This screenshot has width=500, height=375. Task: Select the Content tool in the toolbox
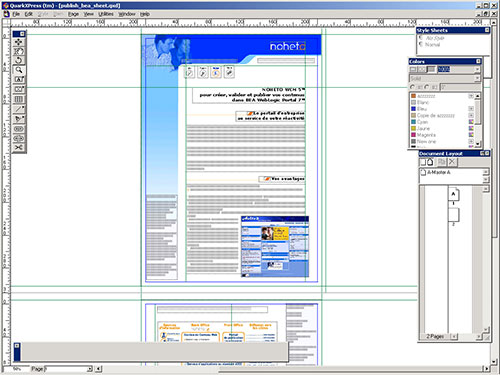pos(19,51)
